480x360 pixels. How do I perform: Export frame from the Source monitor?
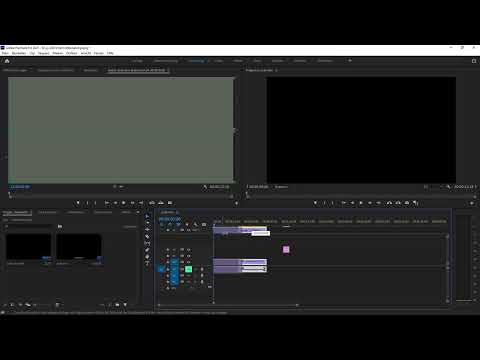point(170,203)
